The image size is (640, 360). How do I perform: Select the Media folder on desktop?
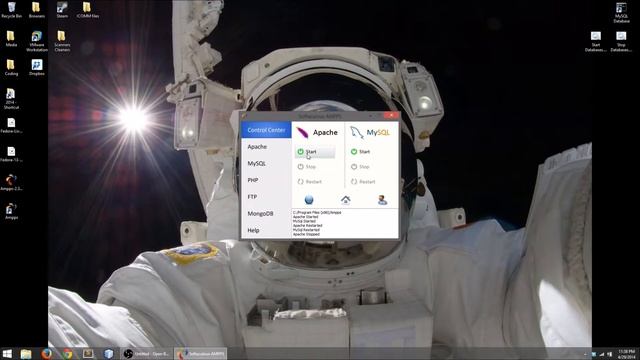[x=11, y=39]
